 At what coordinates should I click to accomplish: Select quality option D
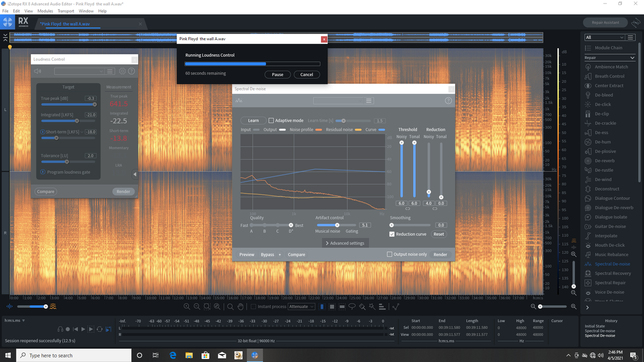pos(291,225)
